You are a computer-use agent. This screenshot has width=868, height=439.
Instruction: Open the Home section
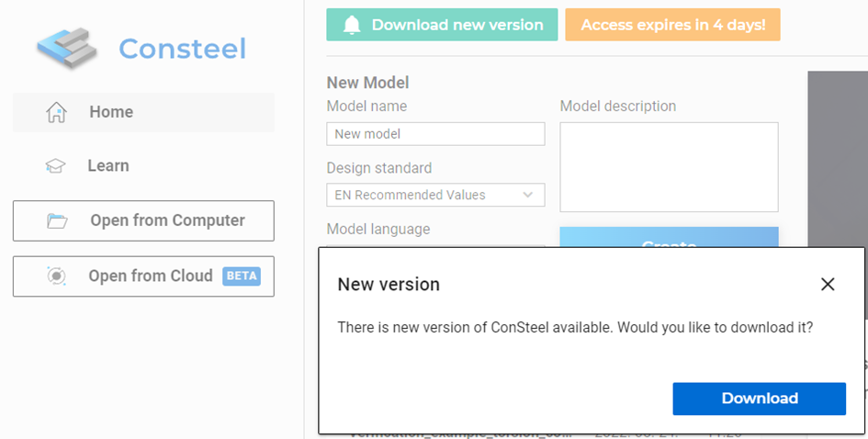click(x=143, y=112)
